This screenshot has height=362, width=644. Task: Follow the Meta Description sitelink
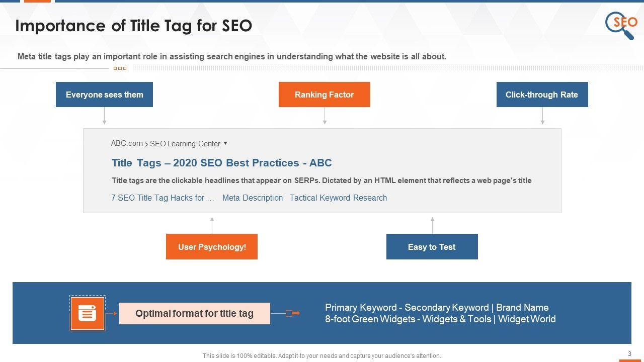(253, 198)
